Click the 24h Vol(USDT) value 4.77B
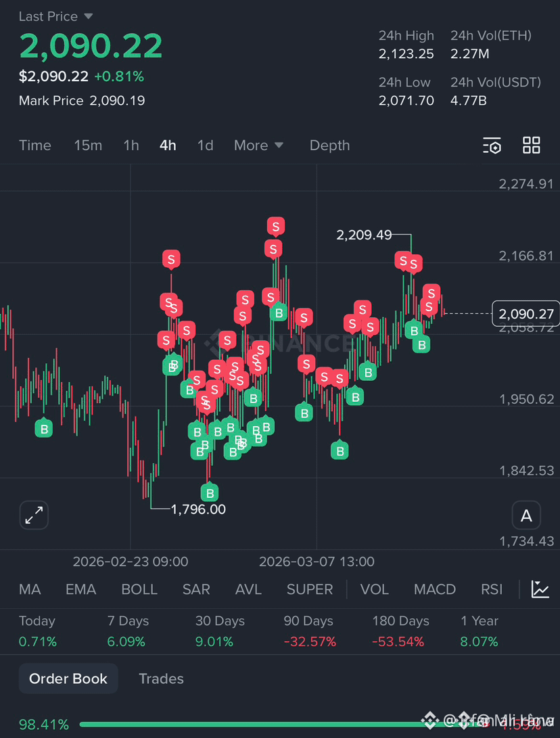 click(x=468, y=100)
